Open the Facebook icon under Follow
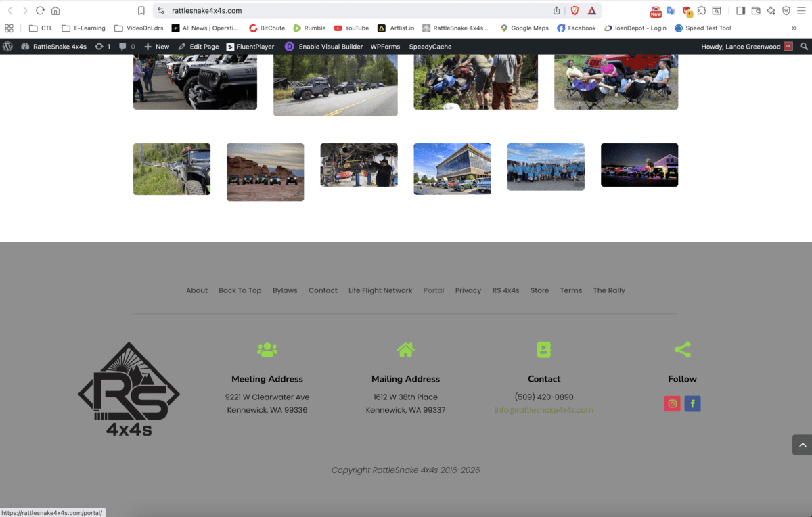Viewport: 812px width, 517px height. pyautogui.click(x=692, y=404)
